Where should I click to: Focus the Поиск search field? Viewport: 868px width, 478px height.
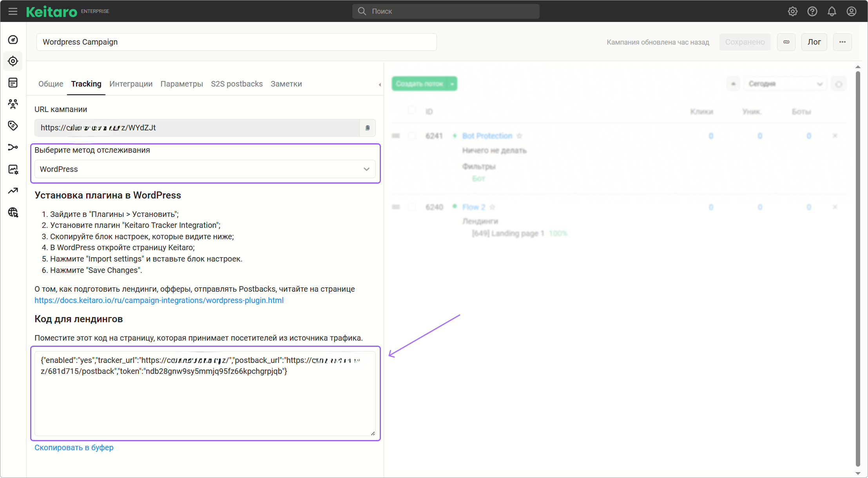pyautogui.click(x=446, y=11)
